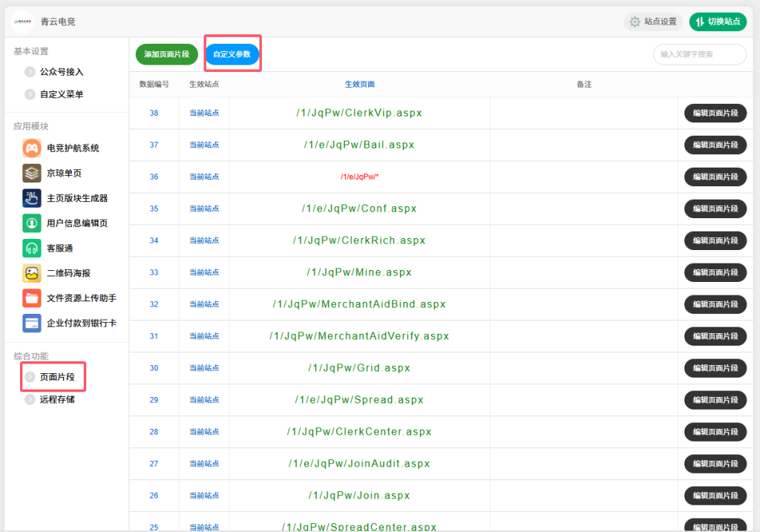Select 远程存储 in the sidebar
Image resolution: width=760 pixels, height=532 pixels.
coord(57,399)
